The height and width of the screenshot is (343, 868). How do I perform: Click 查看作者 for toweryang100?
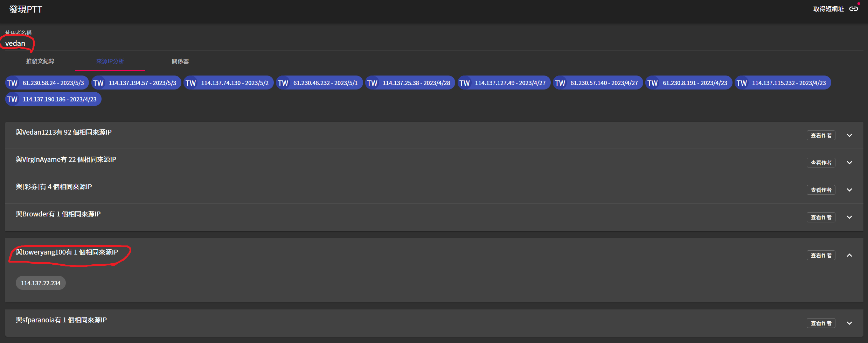(x=821, y=255)
